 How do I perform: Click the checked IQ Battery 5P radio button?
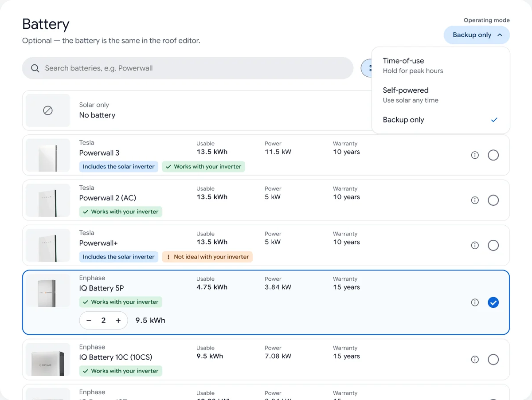[x=493, y=302]
